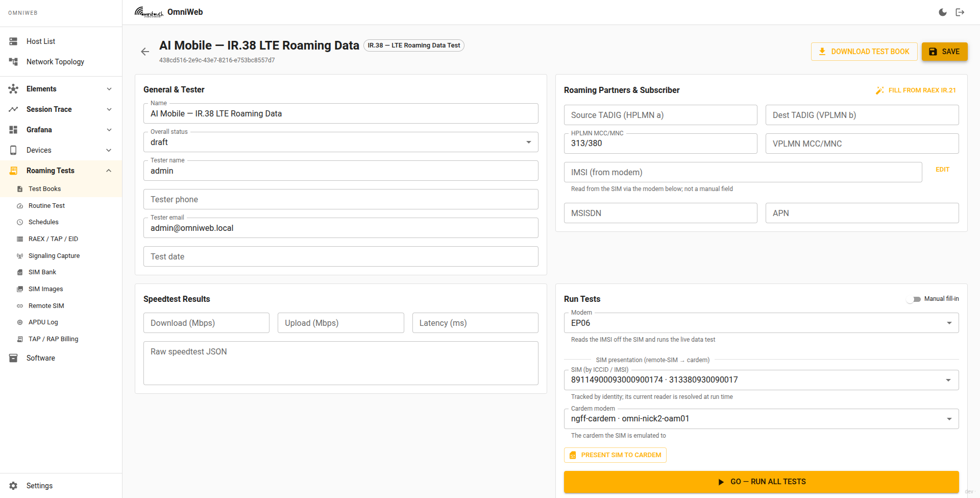Viewport: 980px width, 498px height.
Task: Click the Host List server icon
Action: pos(13,41)
